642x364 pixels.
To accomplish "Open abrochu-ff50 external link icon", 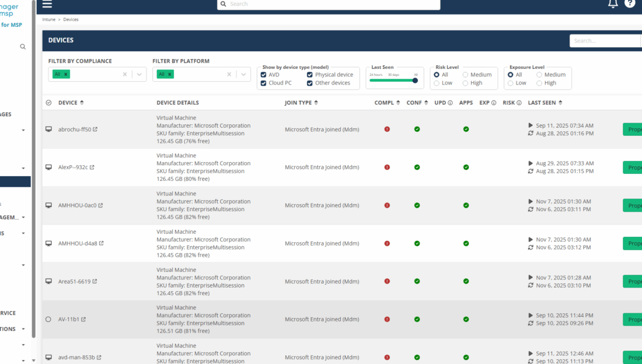I will (95, 129).
